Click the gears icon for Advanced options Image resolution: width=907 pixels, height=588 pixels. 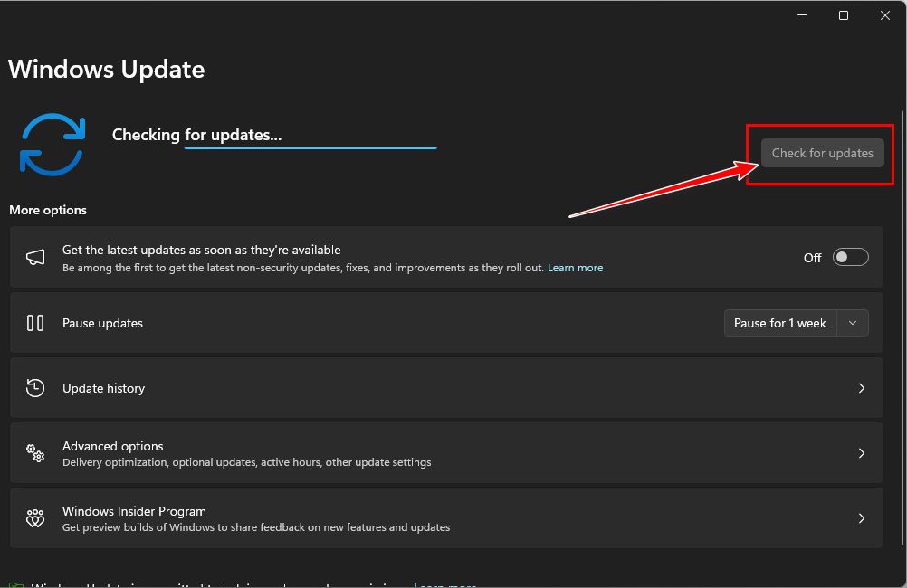click(35, 453)
